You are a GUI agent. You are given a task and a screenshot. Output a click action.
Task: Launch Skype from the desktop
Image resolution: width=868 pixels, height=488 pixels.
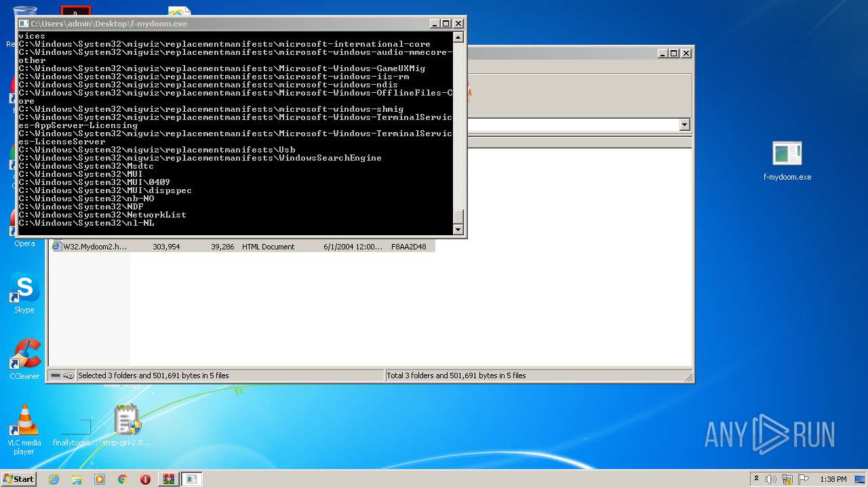24,293
